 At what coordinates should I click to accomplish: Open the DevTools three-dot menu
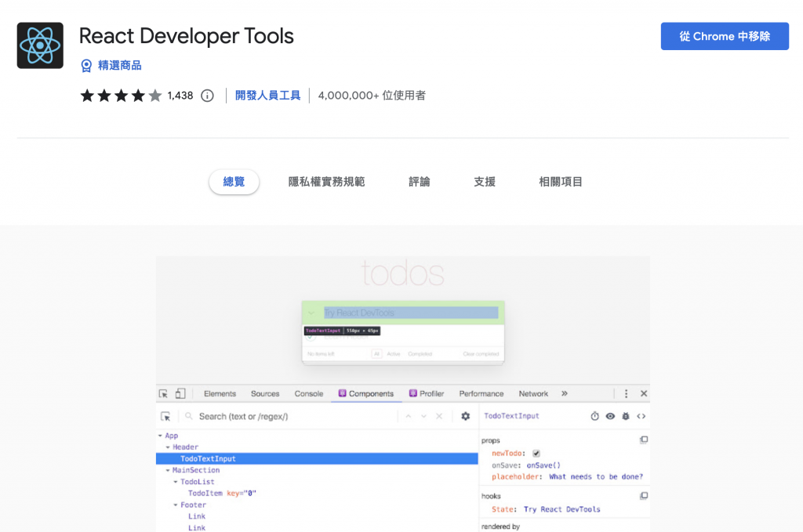point(626,393)
